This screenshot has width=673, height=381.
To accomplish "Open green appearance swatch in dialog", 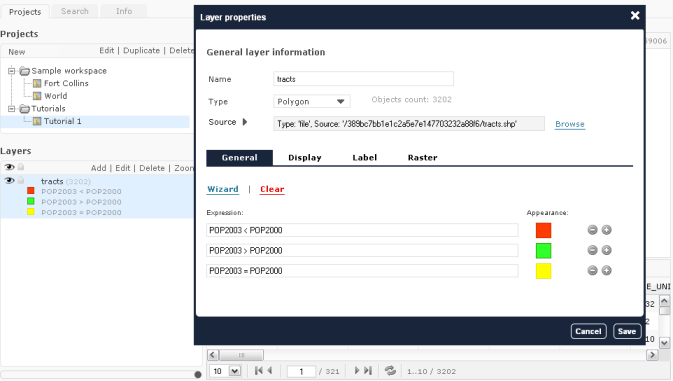I will [x=543, y=251].
